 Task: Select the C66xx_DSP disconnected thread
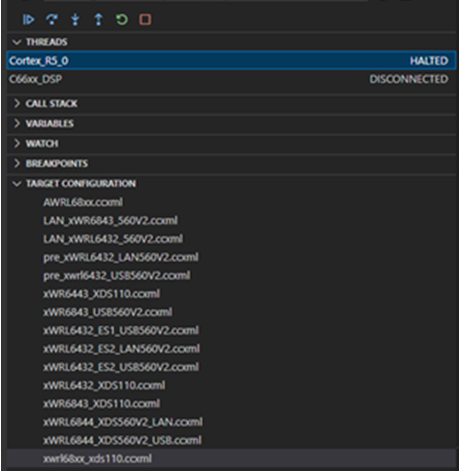pos(231,79)
